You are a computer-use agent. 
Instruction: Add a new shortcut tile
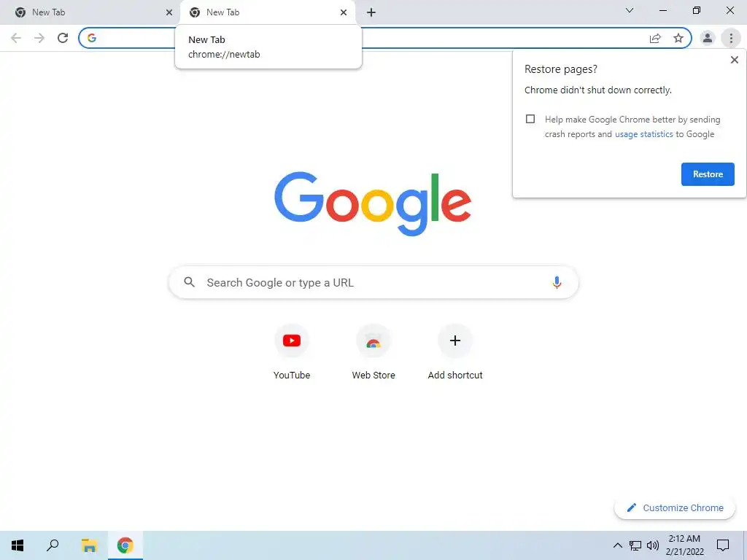tap(455, 351)
